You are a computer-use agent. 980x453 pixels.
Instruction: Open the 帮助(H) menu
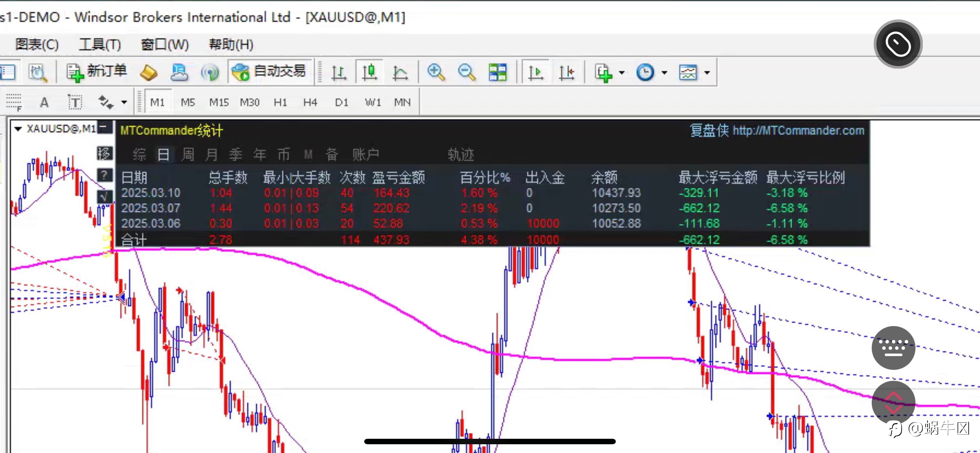point(231,44)
